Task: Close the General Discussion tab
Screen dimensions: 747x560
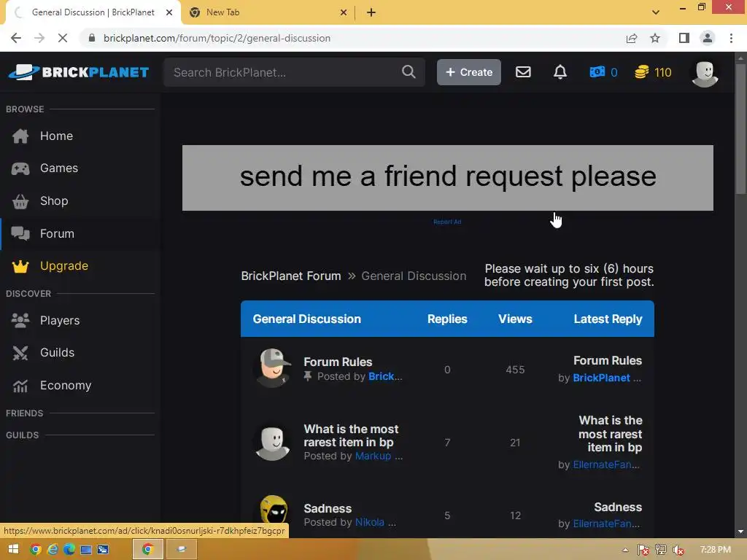Action: point(169,12)
